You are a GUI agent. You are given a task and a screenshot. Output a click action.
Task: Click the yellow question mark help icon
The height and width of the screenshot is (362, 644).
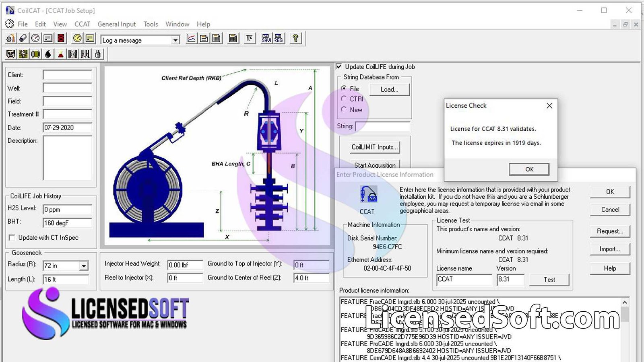(x=295, y=38)
